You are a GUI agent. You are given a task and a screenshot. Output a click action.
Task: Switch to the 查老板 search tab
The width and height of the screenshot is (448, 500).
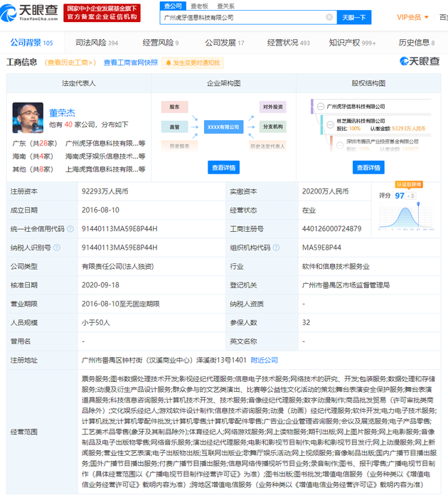pyautogui.click(x=199, y=5)
